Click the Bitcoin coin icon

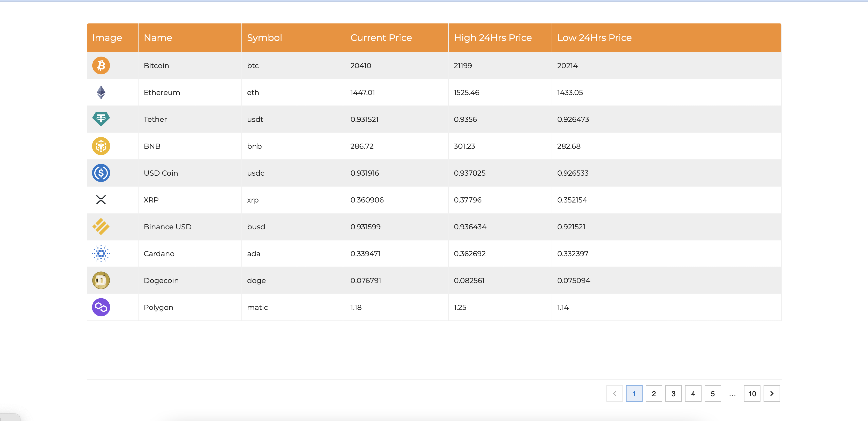pyautogui.click(x=101, y=65)
